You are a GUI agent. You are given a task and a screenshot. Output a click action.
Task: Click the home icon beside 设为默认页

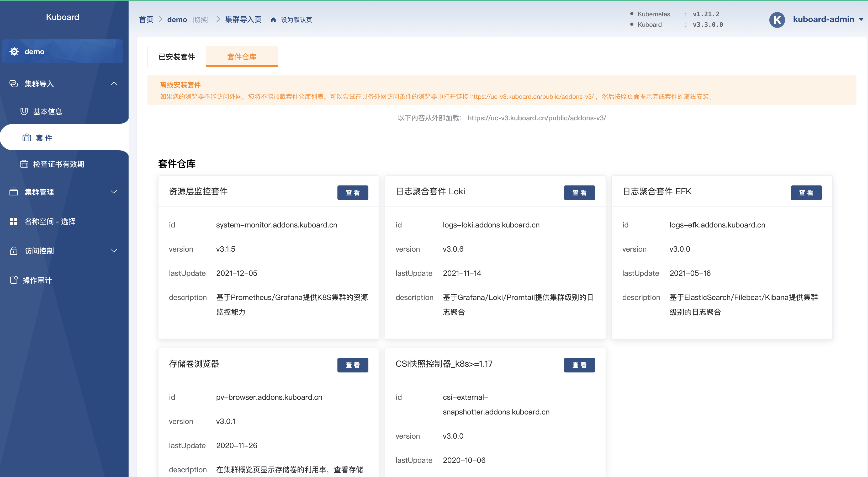point(273,20)
